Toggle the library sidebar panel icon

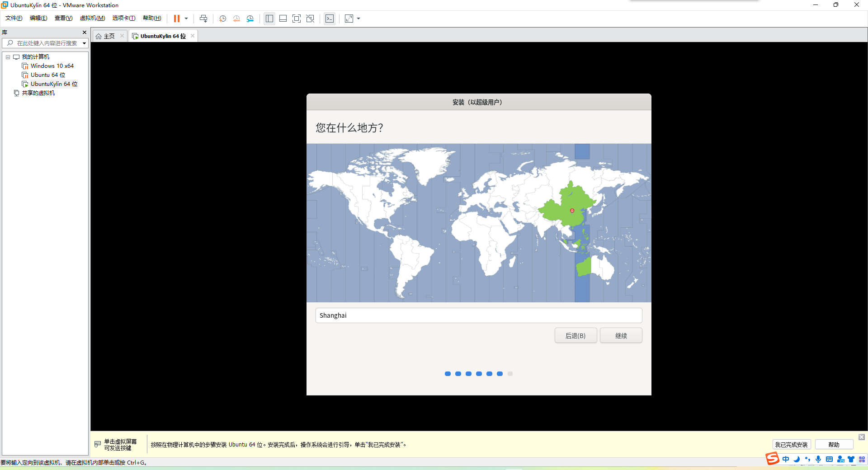[x=269, y=19]
